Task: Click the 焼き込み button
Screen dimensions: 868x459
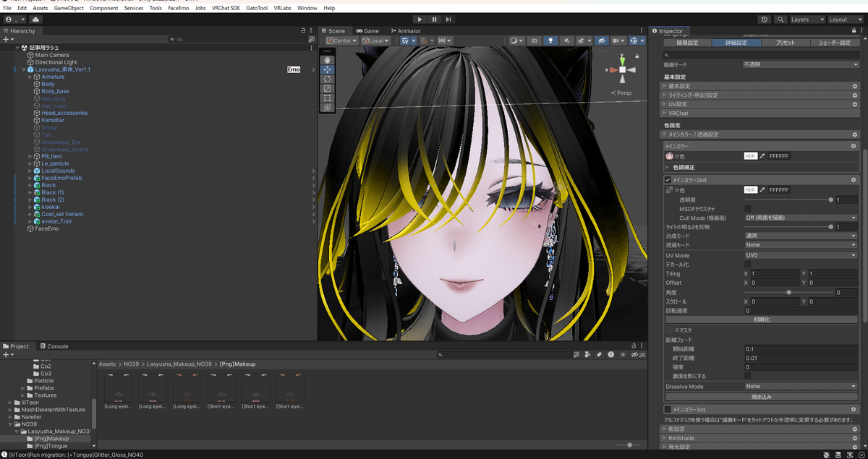Action: pos(762,396)
